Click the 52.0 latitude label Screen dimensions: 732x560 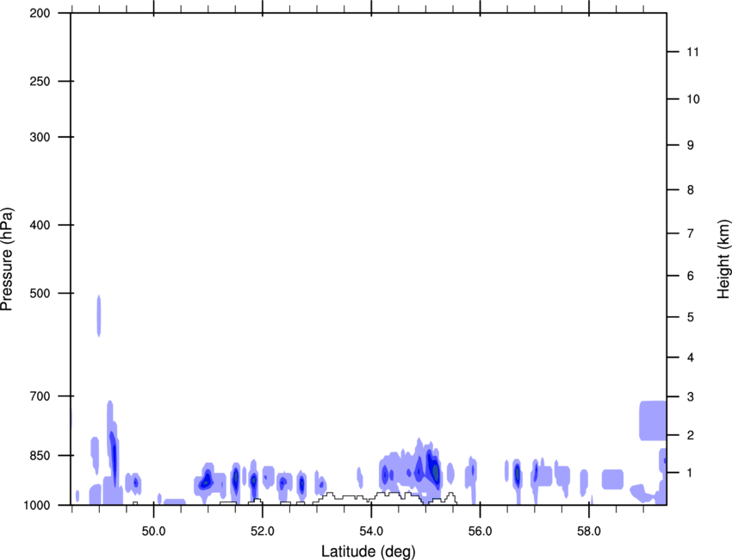263,531
